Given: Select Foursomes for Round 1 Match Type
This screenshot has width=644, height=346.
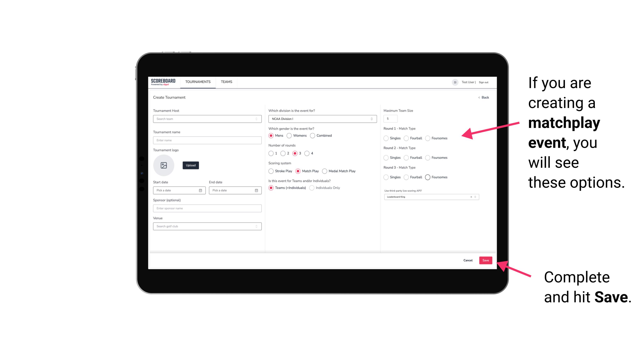Looking at the screenshot, I should [x=427, y=138].
